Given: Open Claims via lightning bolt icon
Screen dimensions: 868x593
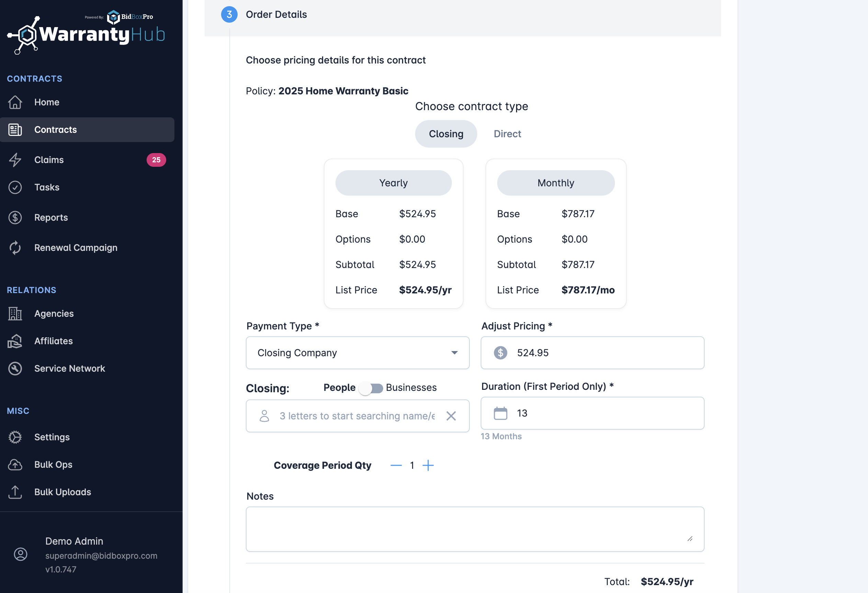Looking at the screenshot, I should click(15, 160).
